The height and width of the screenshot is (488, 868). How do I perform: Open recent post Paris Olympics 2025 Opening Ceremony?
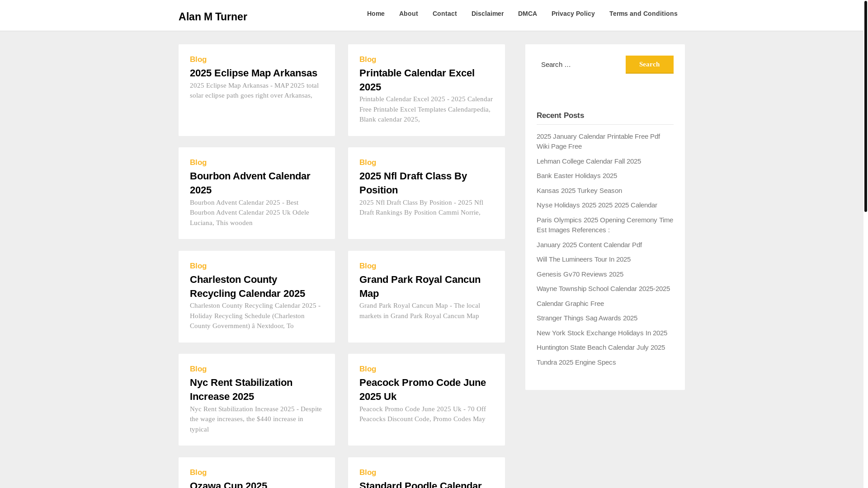tap(604, 225)
